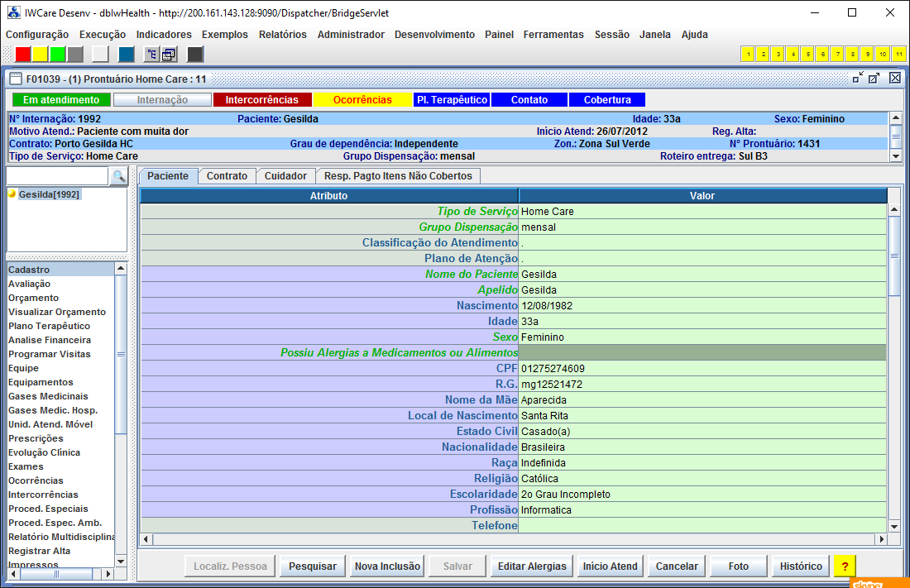Viewport: 910px width, 588px height.
Task: Open the red Intercorrências section
Action: point(262,100)
